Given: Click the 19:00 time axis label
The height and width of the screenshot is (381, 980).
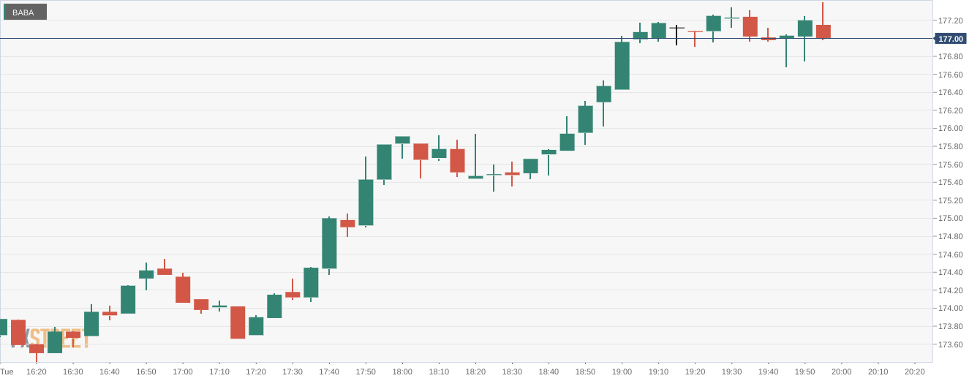Looking at the screenshot, I should pos(622,371).
